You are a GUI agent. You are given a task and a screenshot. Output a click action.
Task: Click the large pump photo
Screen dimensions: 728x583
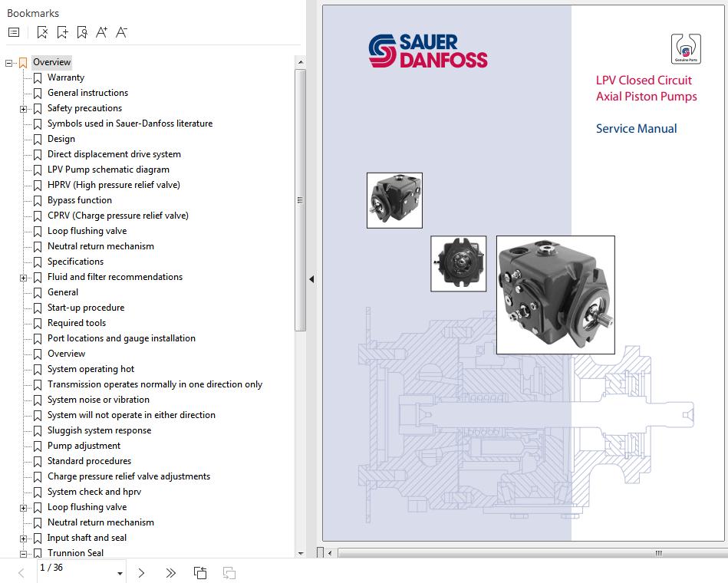coord(555,295)
